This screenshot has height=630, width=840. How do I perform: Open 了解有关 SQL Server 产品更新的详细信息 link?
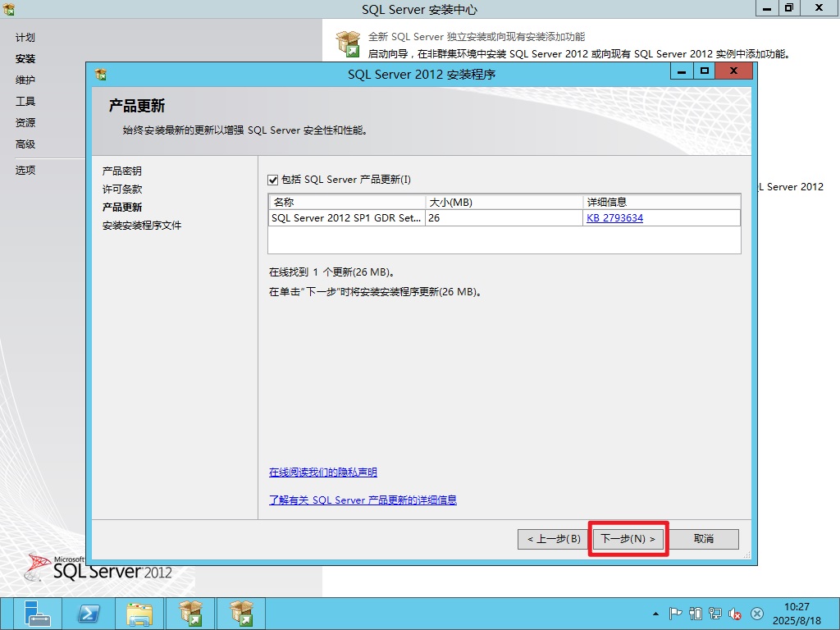click(363, 500)
